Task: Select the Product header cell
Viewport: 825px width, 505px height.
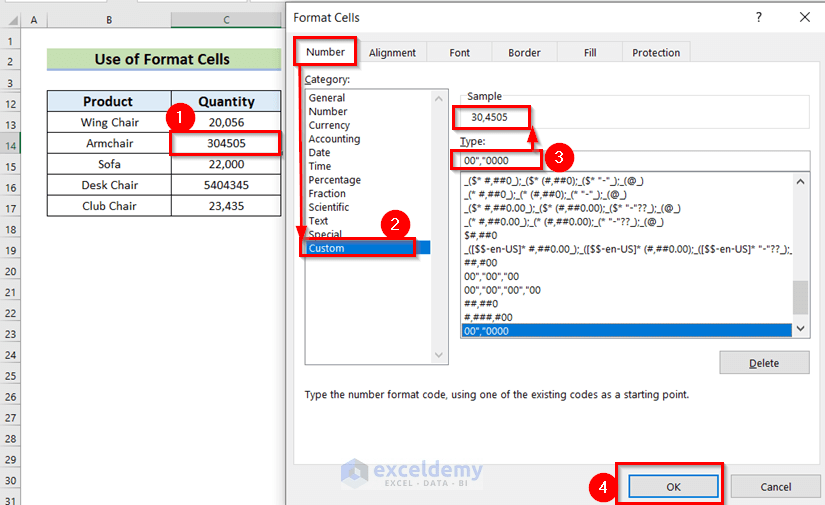Action: click(x=108, y=101)
